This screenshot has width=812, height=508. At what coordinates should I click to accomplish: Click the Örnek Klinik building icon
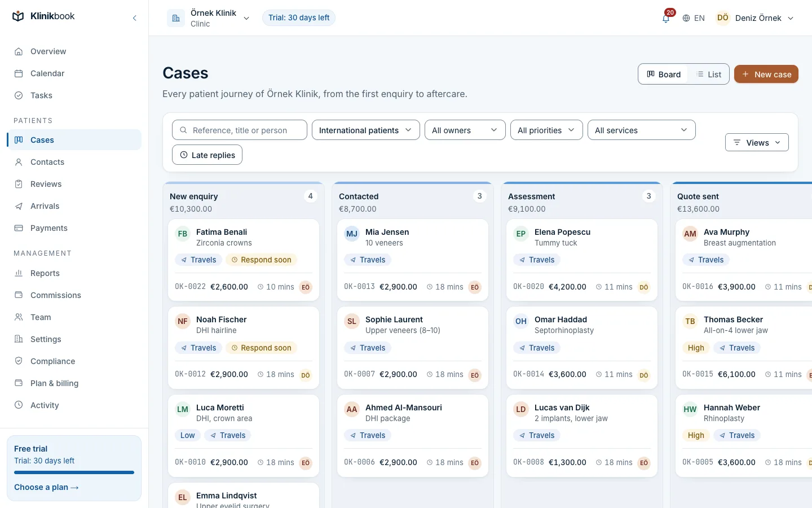pos(176,18)
